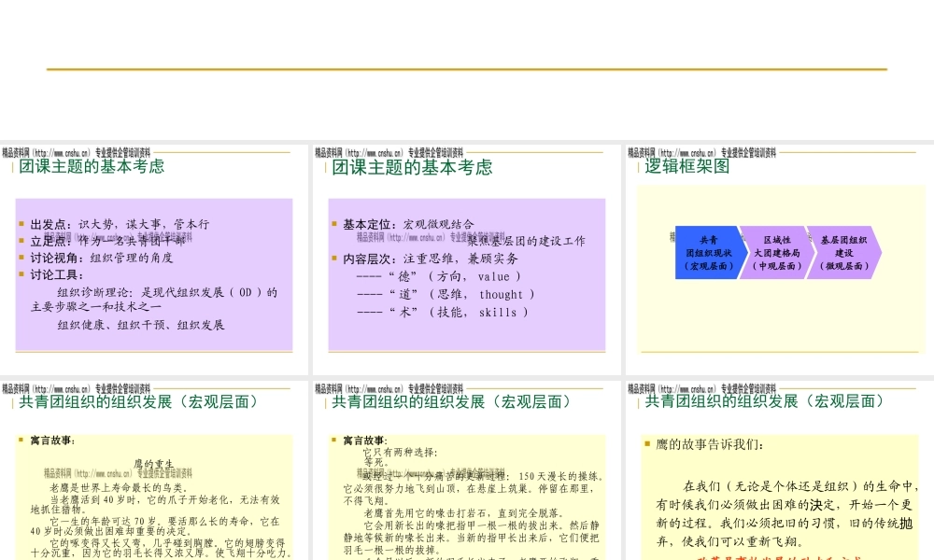Click the bullet 立足点：作为一名共青团干部

coord(108,241)
